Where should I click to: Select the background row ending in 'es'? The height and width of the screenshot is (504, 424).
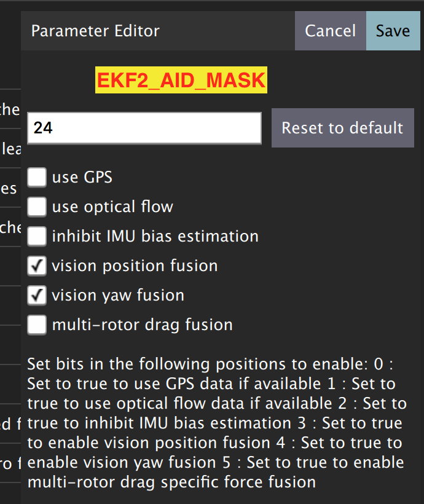[x=10, y=188]
